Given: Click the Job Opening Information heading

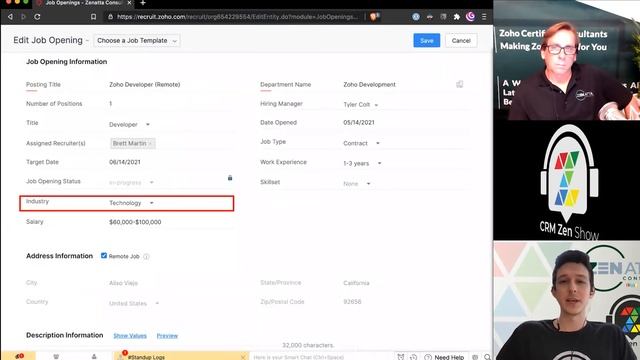Looking at the screenshot, I should coord(67,62).
